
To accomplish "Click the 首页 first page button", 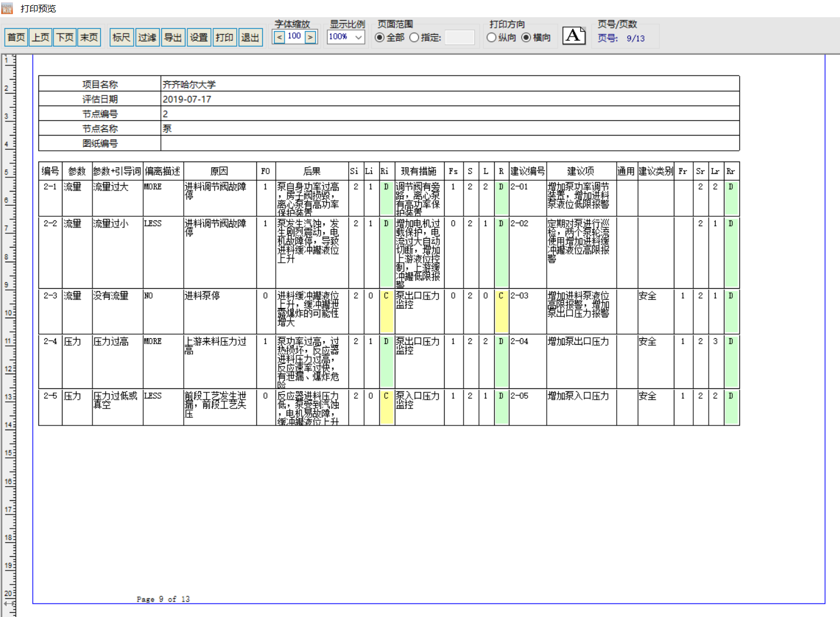I will pyautogui.click(x=16, y=38).
